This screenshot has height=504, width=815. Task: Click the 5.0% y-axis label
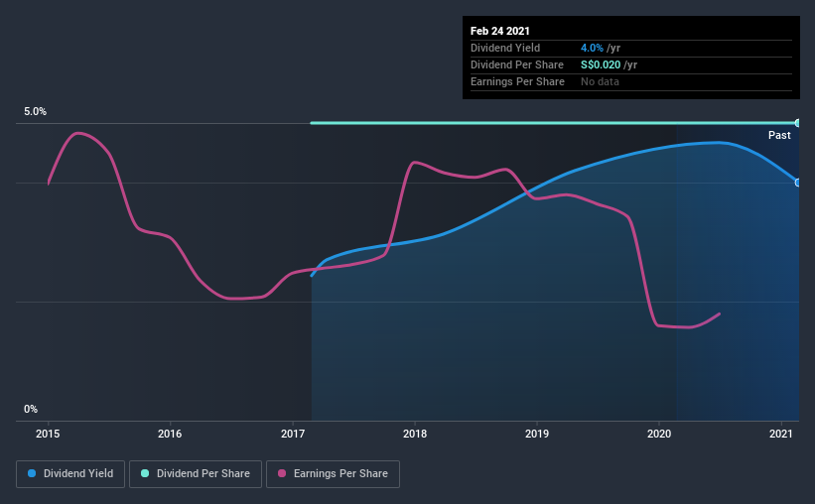click(x=35, y=111)
